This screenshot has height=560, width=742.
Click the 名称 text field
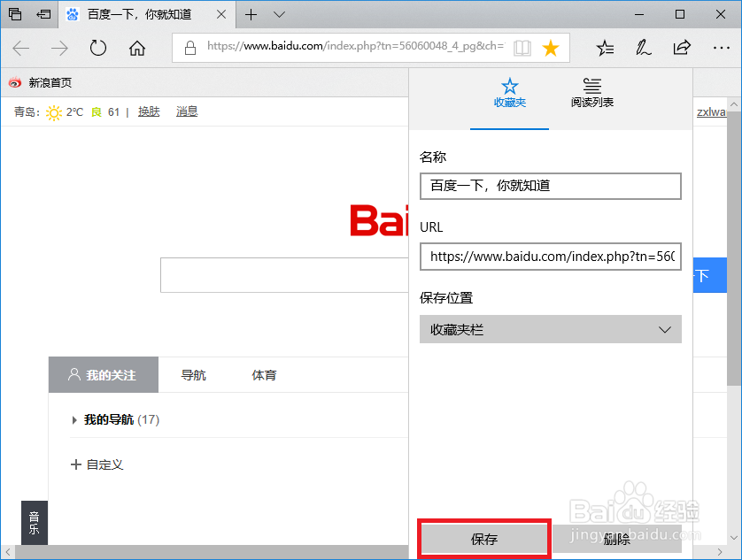point(551,186)
